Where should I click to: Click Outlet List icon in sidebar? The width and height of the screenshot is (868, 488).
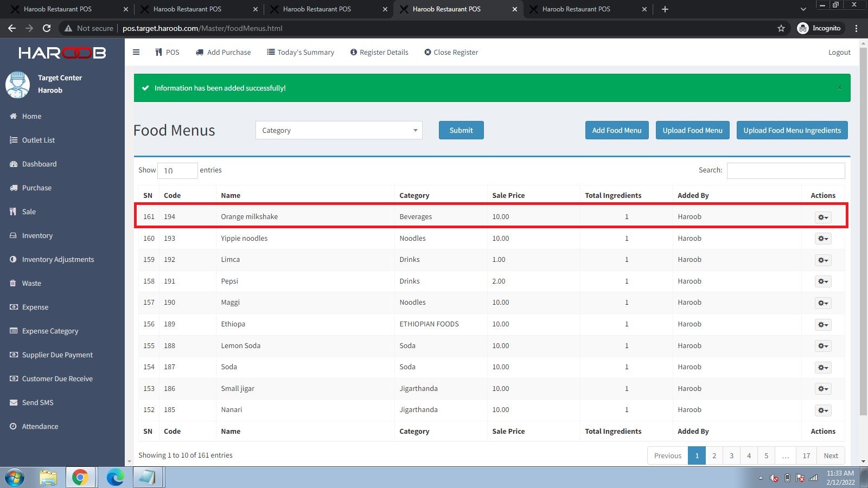pos(14,140)
